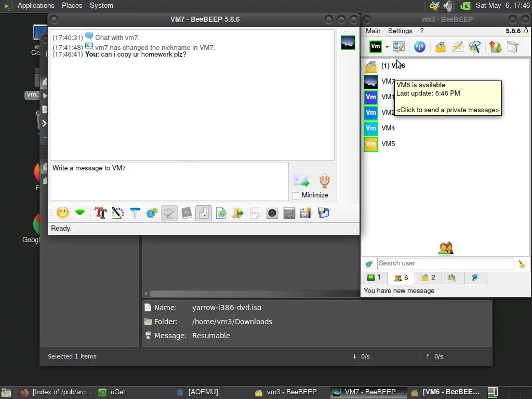Screen dimensions: 532x399
Task: Enable the Minimize checkbox
Action: [296, 195]
